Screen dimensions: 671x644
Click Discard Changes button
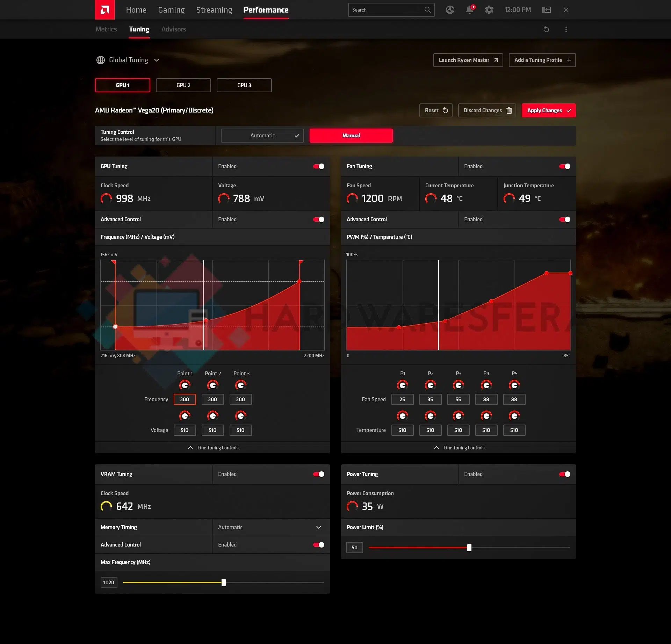tap(487, 110)
